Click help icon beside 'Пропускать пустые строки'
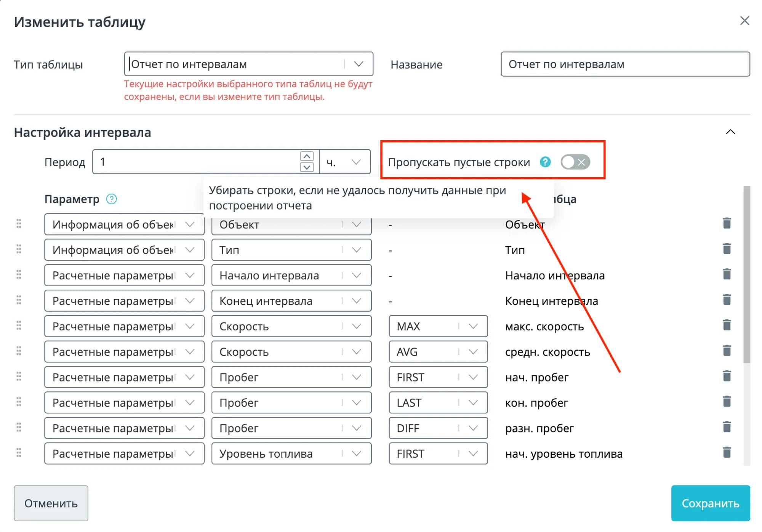 [x=545, y=162]
